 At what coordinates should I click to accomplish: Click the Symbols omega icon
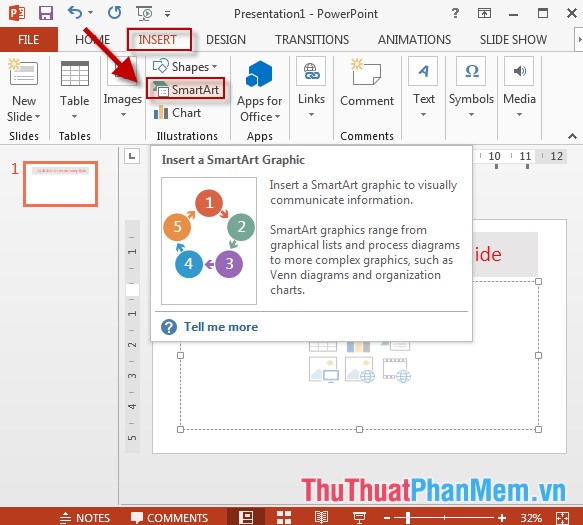tap(471, 71)
